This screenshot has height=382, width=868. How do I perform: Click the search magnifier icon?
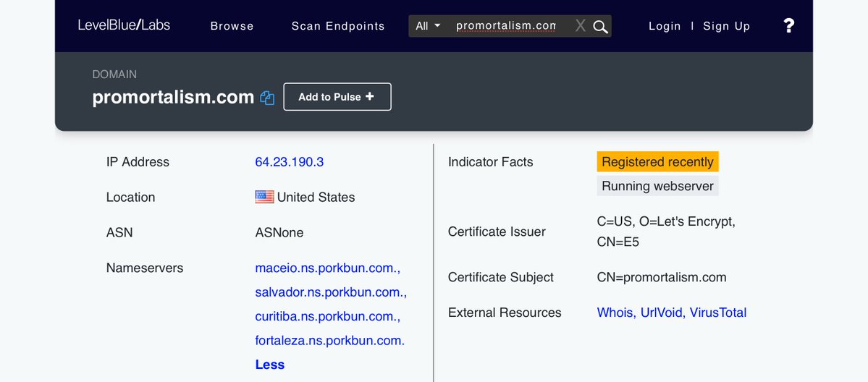point(600,27)
